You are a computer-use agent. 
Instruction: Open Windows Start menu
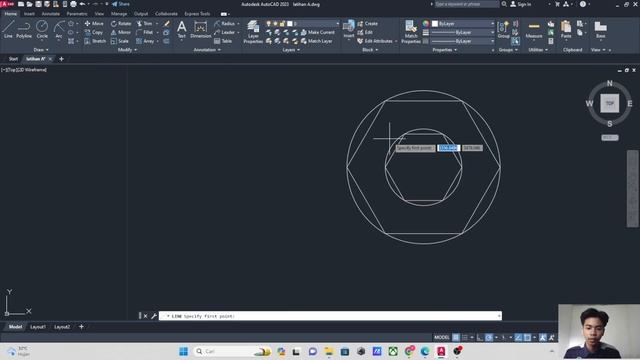click(184, 351)
